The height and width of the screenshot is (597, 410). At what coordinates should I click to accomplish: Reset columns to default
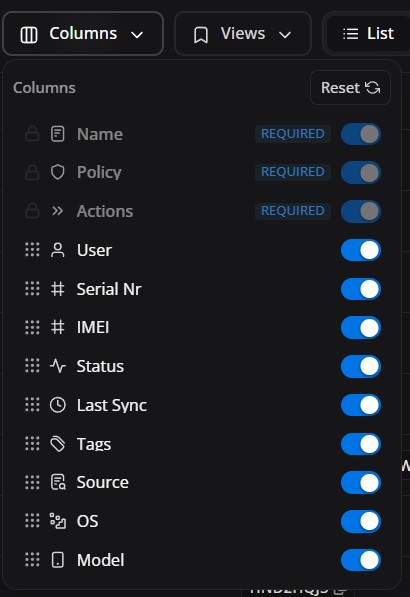click(350, 88)
